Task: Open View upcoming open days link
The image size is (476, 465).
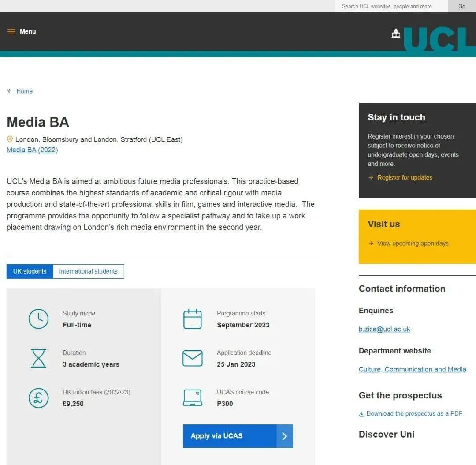Action: click(413, 244)
